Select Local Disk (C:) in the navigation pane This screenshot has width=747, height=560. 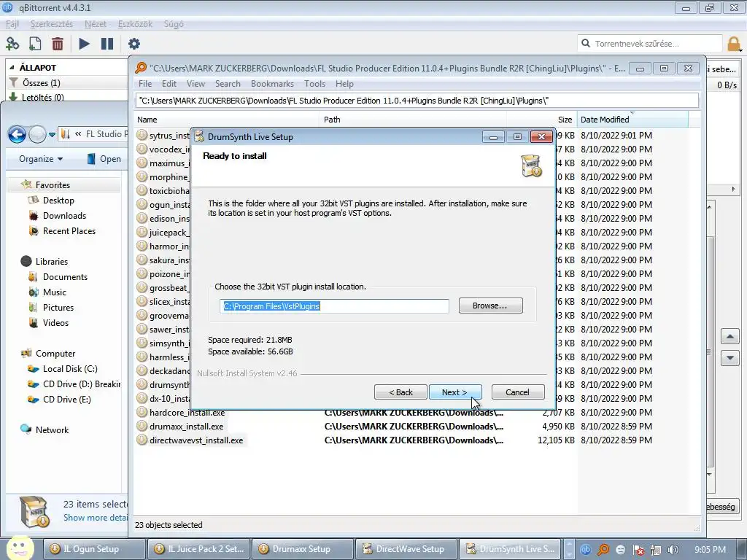click(x=69, y=368)
